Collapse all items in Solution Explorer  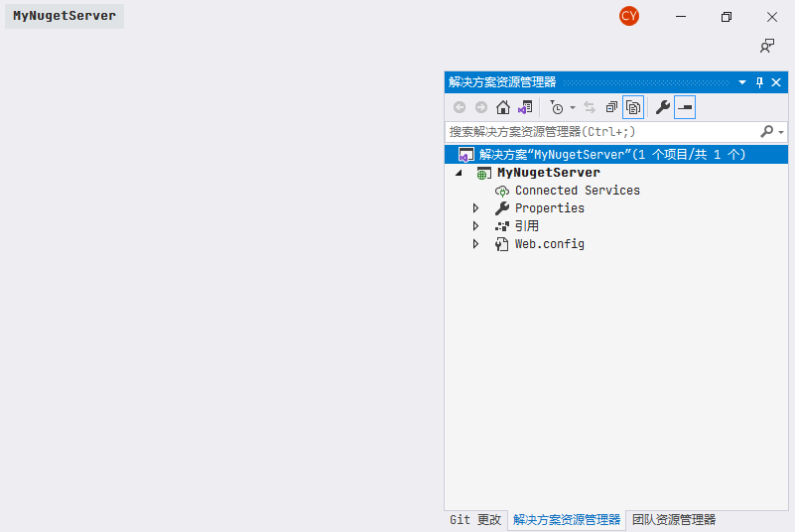pyautogui.click(x=611, y=107)
